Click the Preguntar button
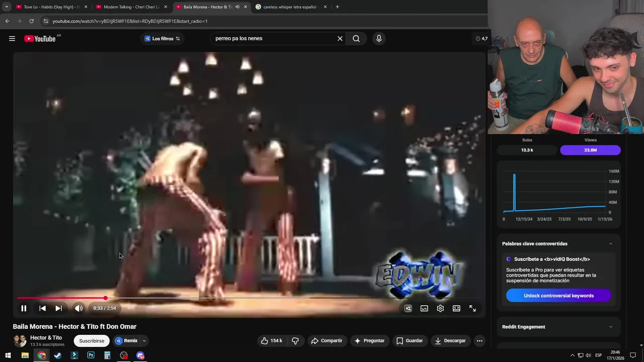The image size is (644, 362). (369, 341)
